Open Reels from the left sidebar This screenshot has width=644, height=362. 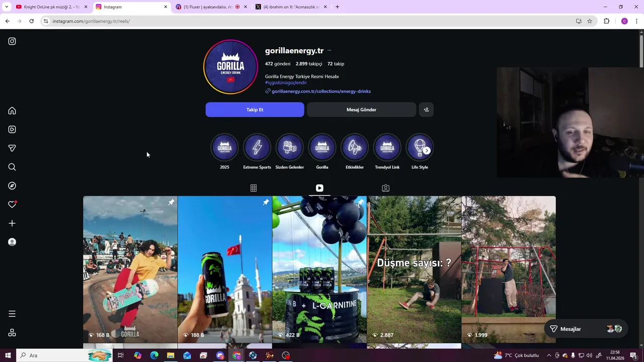pos(12,129)
